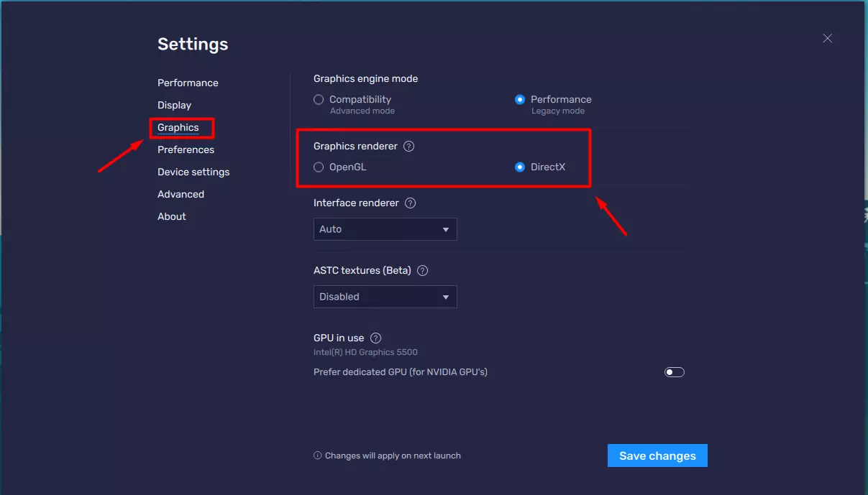The height and width of the screenshot is (495, 868).
Task: Open the Interface renderer Auto dropdown
Action: [385, 229]
